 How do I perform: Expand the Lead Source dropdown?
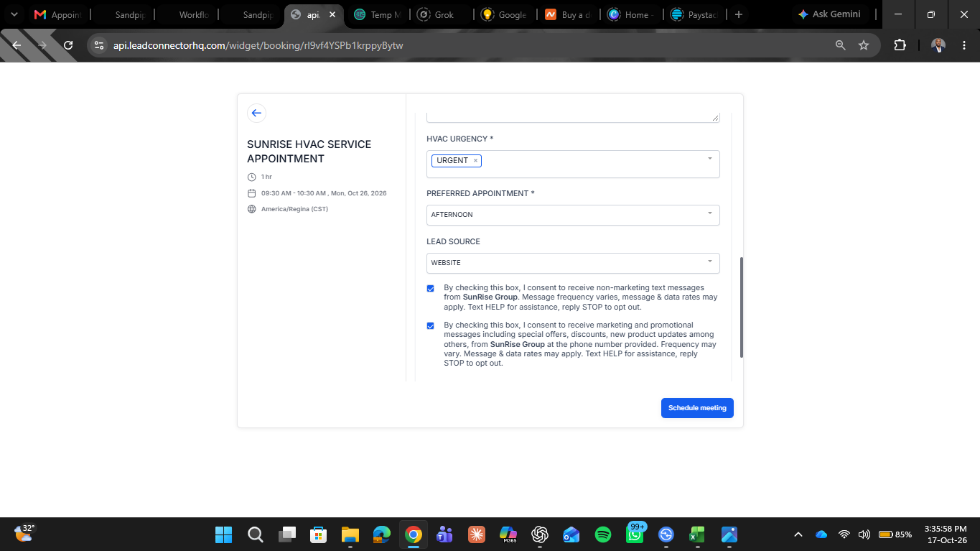point(710,261)
